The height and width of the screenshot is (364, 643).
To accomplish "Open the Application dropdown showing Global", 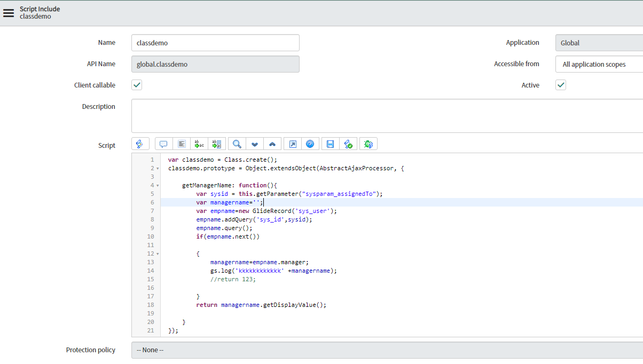I will click(598, 42).
